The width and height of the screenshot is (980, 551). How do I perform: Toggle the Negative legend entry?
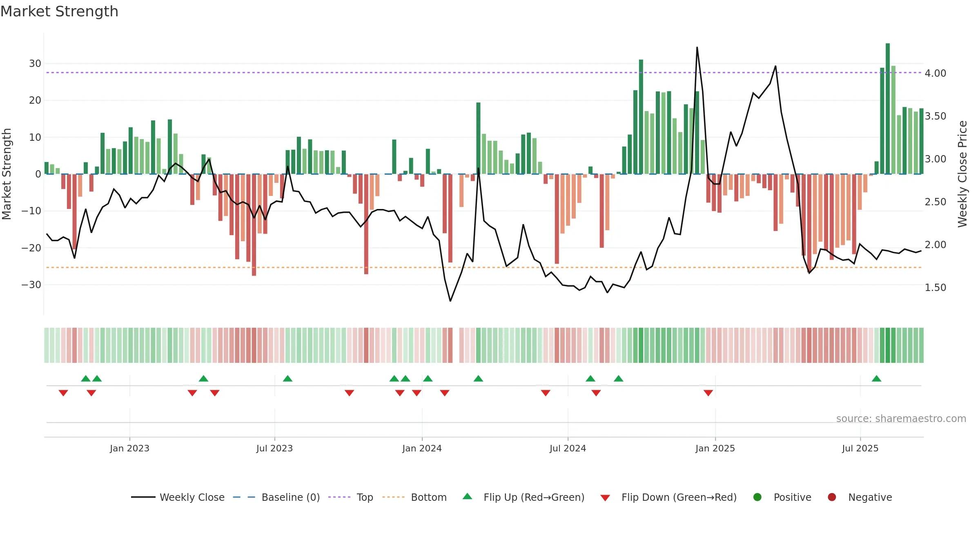(x=860, y=497)
